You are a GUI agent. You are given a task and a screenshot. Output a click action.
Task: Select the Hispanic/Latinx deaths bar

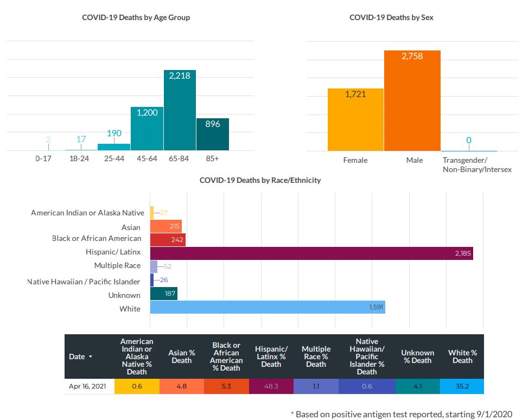[x=311, y=253]
